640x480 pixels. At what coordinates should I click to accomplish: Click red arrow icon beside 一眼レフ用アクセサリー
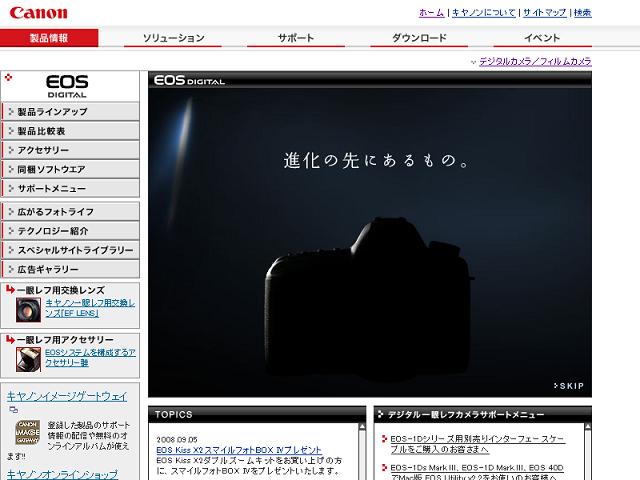point(10,339)
